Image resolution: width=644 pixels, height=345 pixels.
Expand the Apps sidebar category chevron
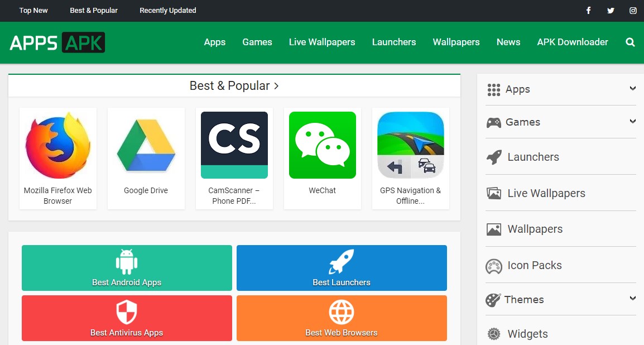632,89
